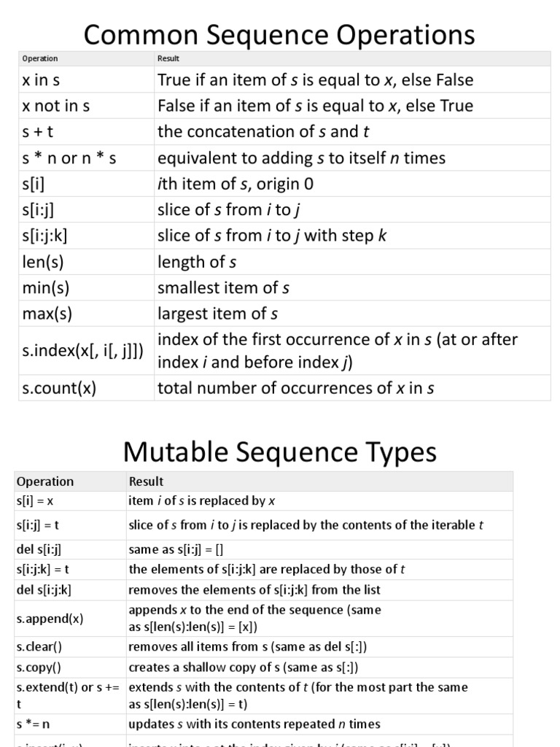Viewport: 560px width, 747px height.
Task: Click the "Common Sequence Operations" heading
Action: 279,34
